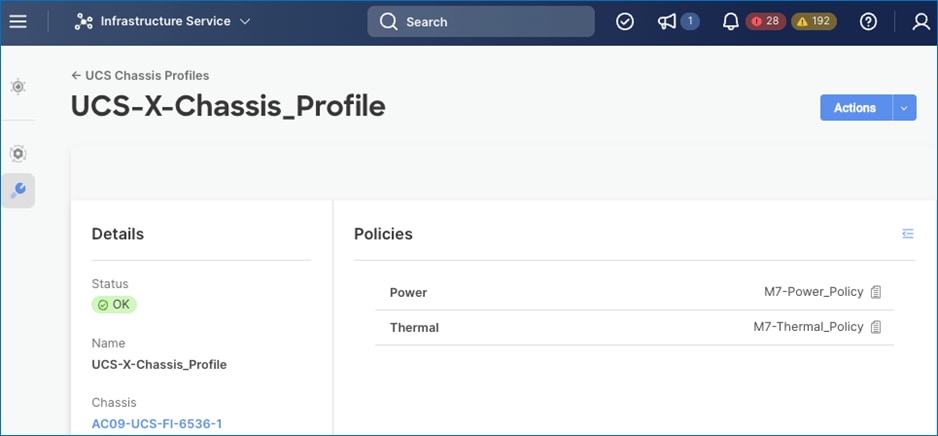Open the hamburger navigation menu
The width and height of the screenshot is (938, 436).
click(18, 22)
